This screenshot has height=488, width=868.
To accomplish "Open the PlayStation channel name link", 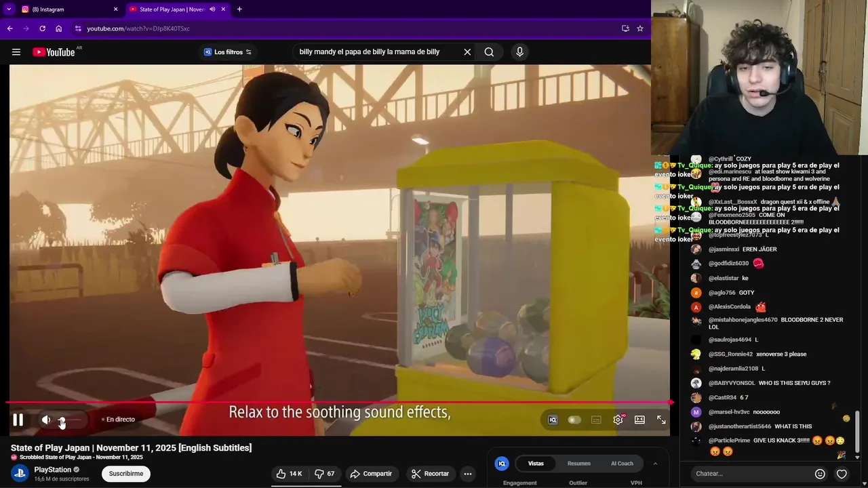I will coord(53,470).
